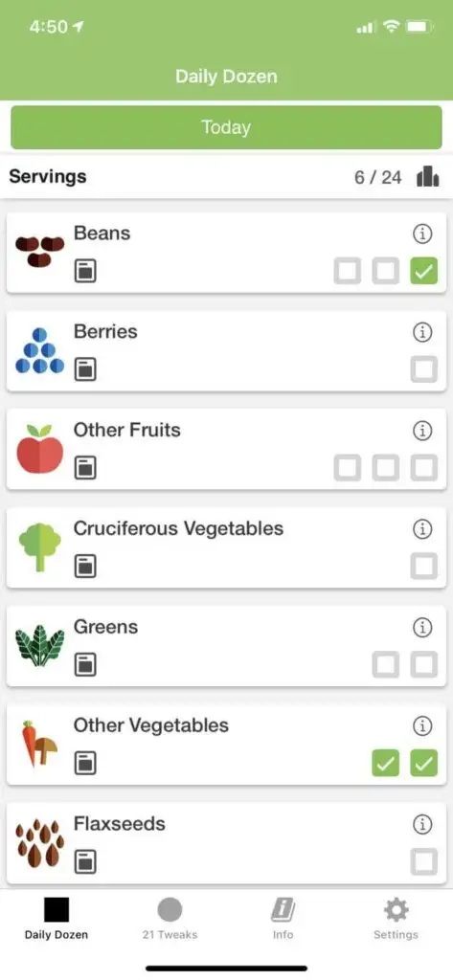Tap the Flaxseeds info icon
This screenshot has width=453, height=980.
click(x=423, y=825)
